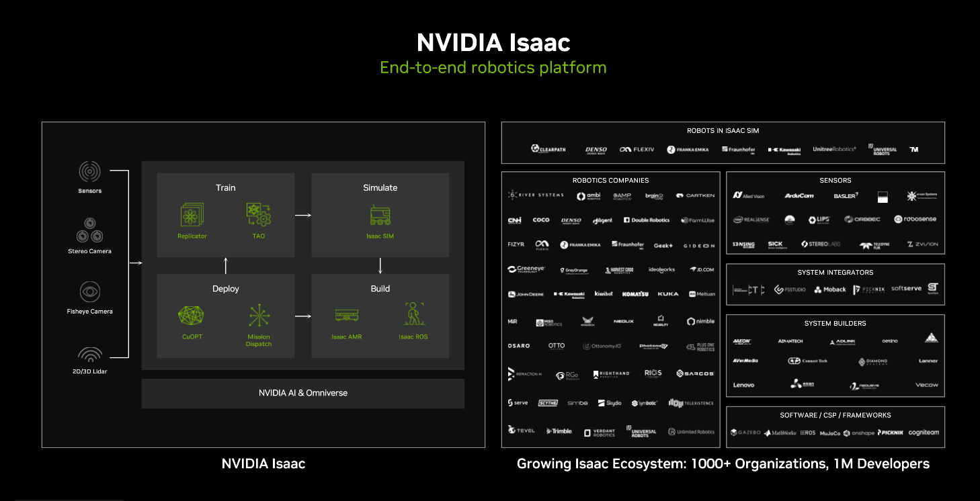Click the Train panel heading

[x=226, y=187]
